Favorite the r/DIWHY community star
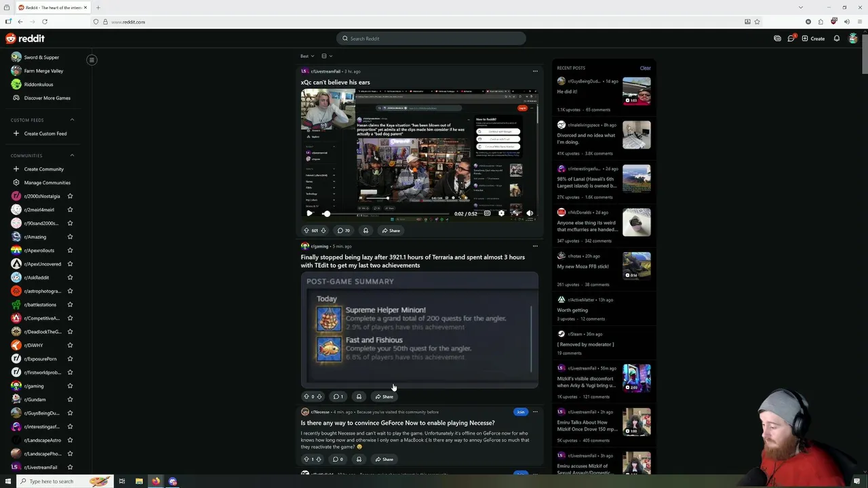 pos(70,345)
